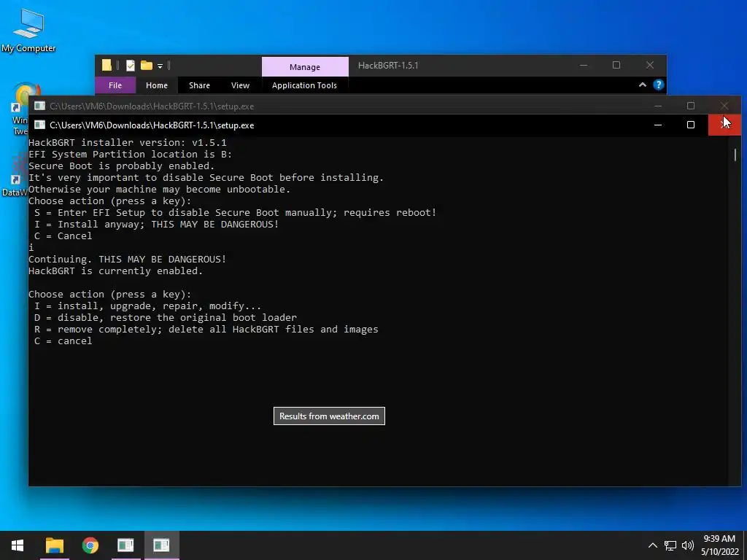
Task: Maximize the background setup.exe console window
Action: 691,106
